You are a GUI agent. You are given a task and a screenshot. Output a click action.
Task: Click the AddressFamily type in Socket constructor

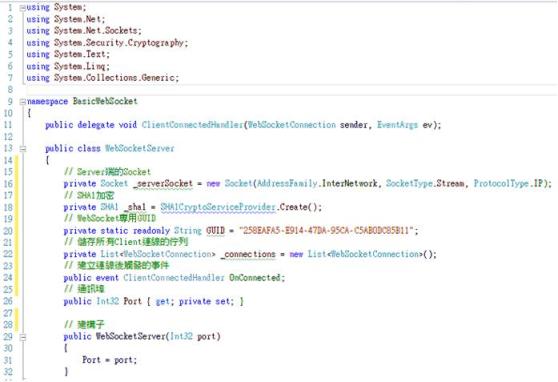click(x=287, y=184)
